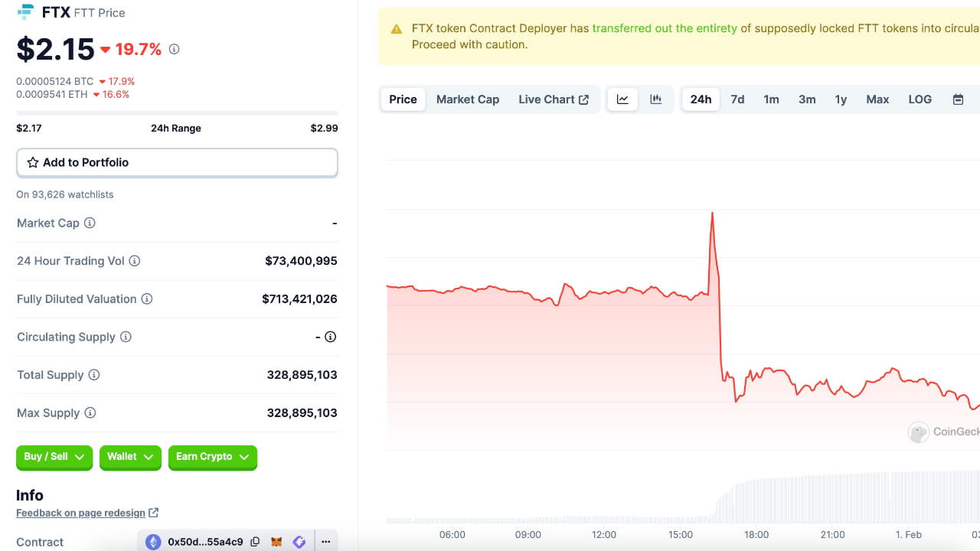Select the Price tab

(403, 99)
